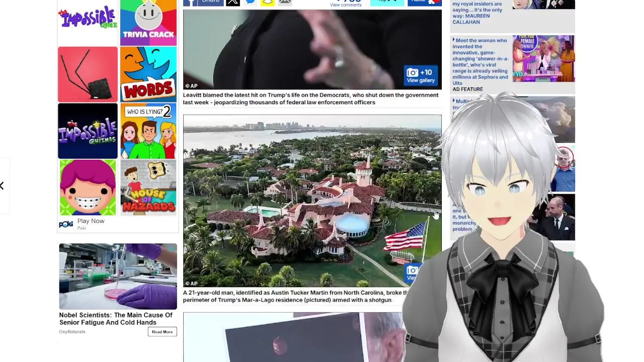Click the Poki logo

(66, 224)
